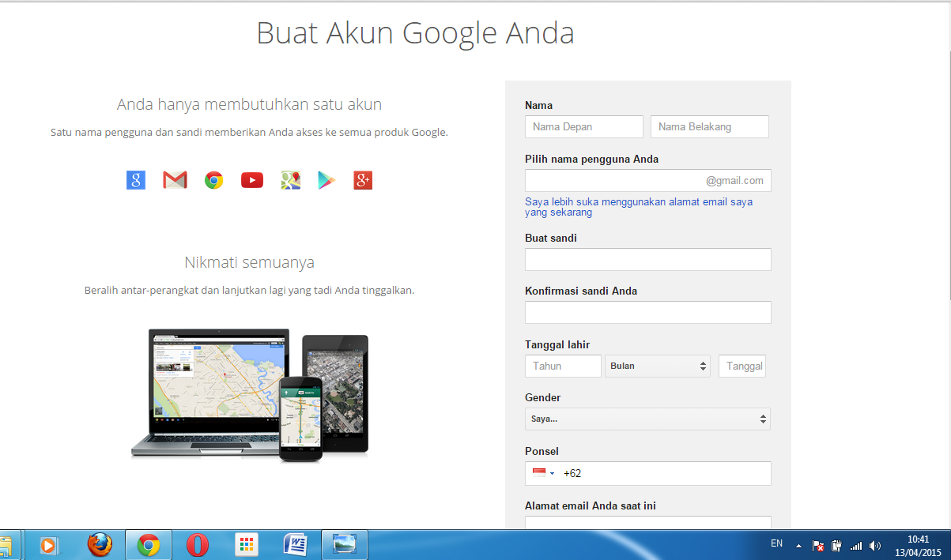This screenshot has width=951, height=560.
Task: Click the Google Play icon
Action: 326,180
